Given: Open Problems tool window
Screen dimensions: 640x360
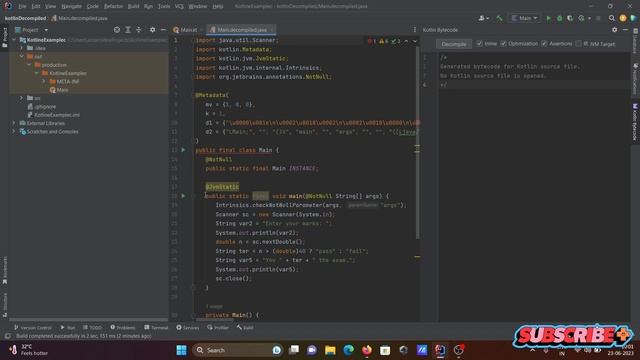Looking at the screenshot, I should tap(122, 328).
